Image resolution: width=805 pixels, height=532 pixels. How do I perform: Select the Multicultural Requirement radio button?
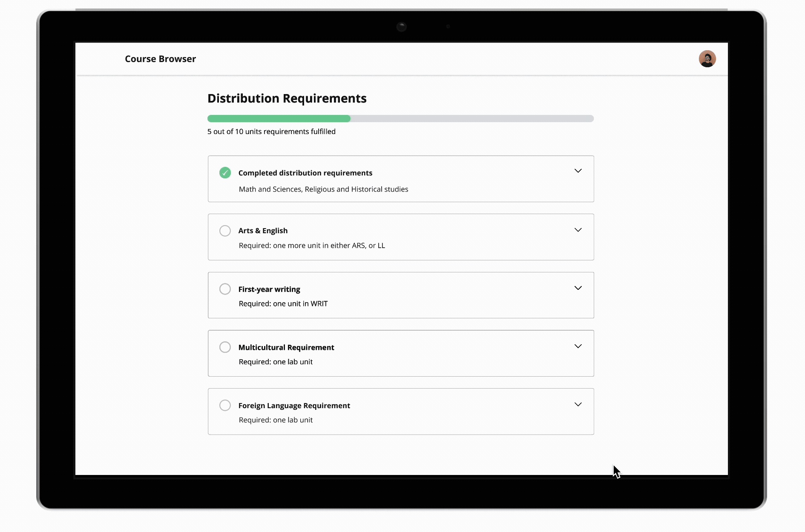pos(225,347)
